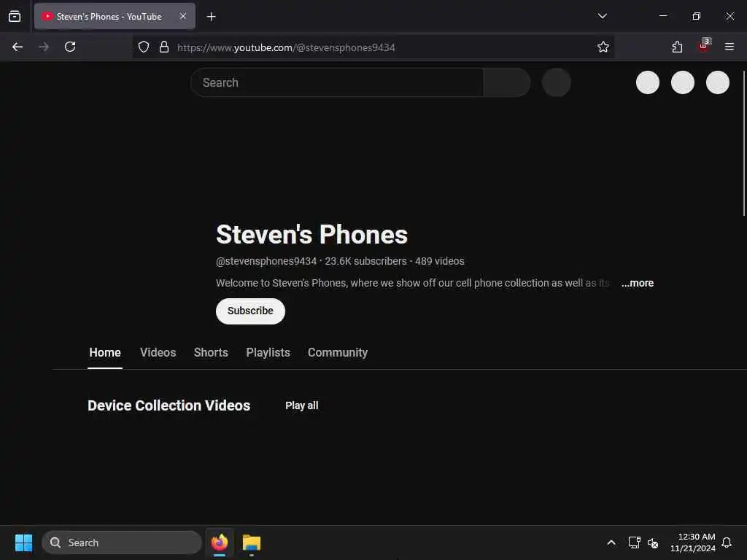The image size is (747, 560).
Task: Click the network display tray icon
Action: tap(634, 542)
